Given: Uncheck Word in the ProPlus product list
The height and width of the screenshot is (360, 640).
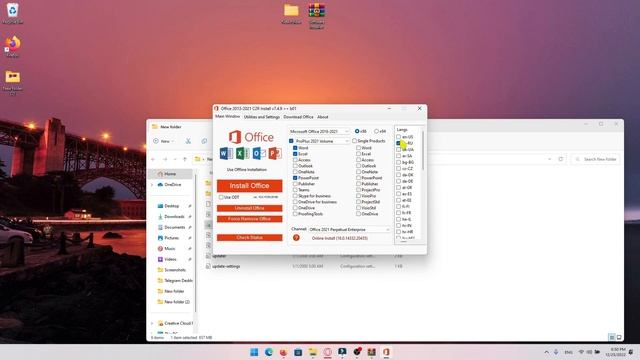Looking at the screenshot, I should [x=295, y=148].
